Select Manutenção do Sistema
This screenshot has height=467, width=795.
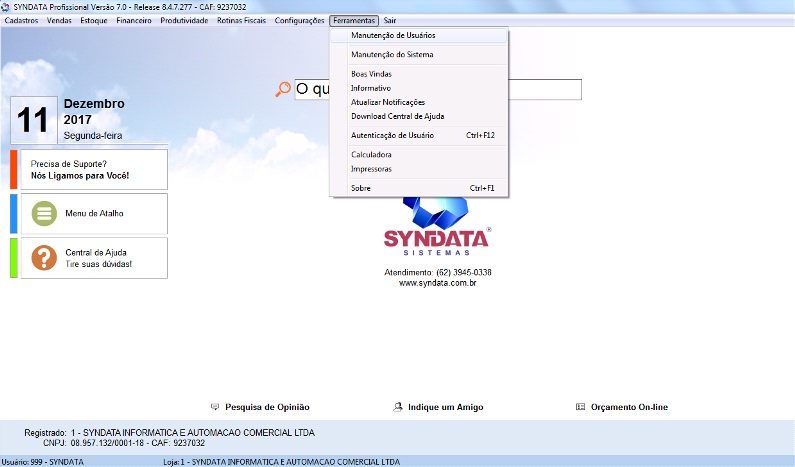coord(419,54)
